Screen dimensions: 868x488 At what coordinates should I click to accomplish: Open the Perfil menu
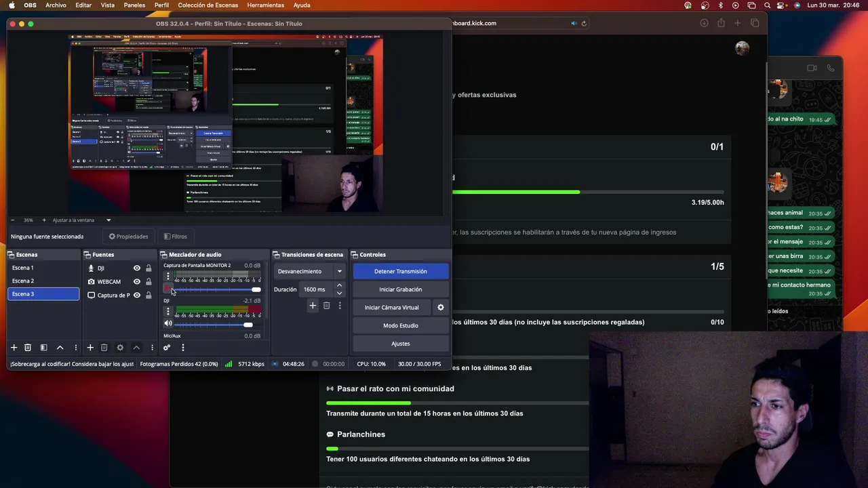(x=161, y=5)
